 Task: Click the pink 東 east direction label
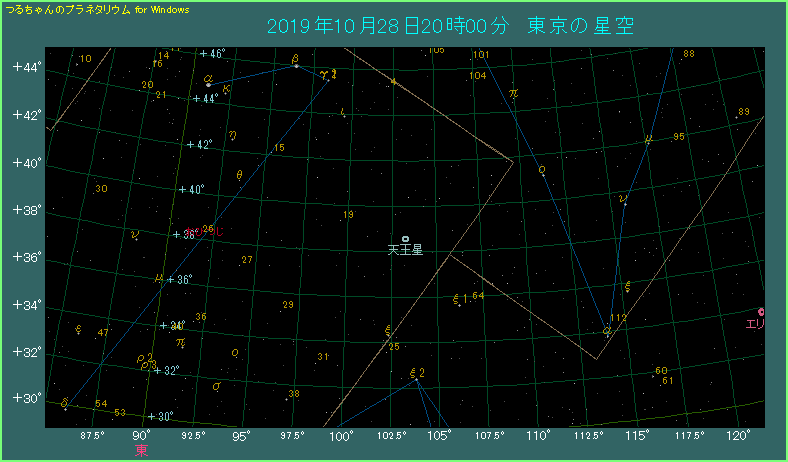click(142, 451)
